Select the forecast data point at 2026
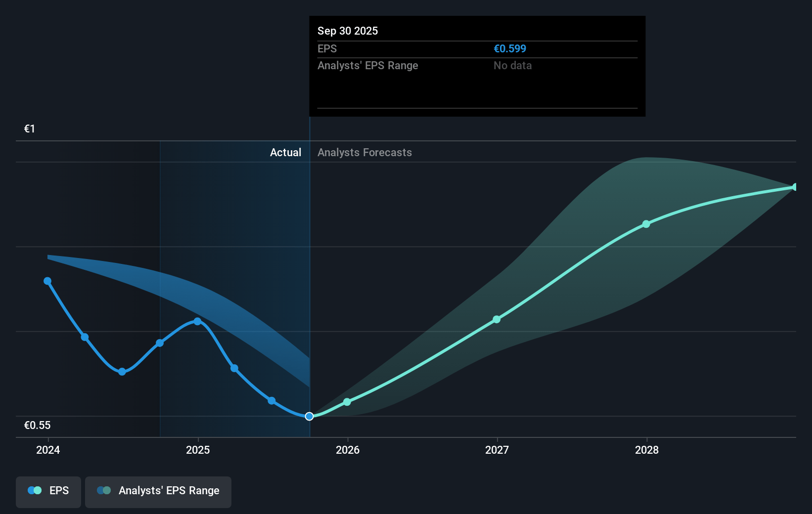Image resolution: width=812 pixels, height=514 pixels. 347,402
